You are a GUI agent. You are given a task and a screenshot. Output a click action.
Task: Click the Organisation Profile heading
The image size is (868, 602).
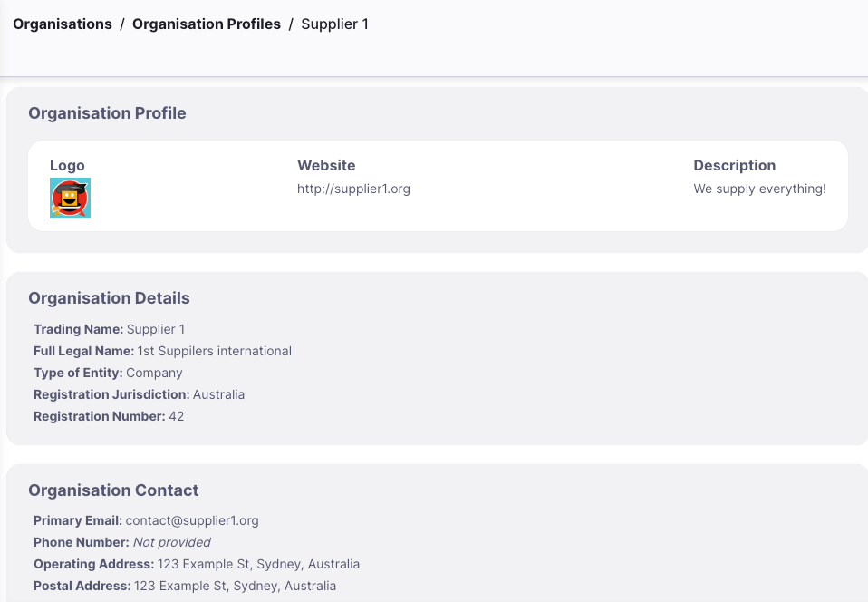click(108, 113)
